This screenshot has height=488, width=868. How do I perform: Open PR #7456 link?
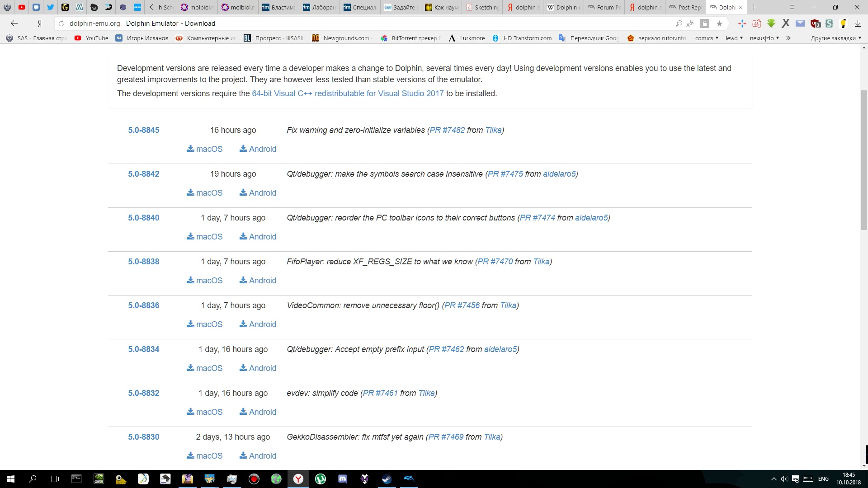(462, 305)
